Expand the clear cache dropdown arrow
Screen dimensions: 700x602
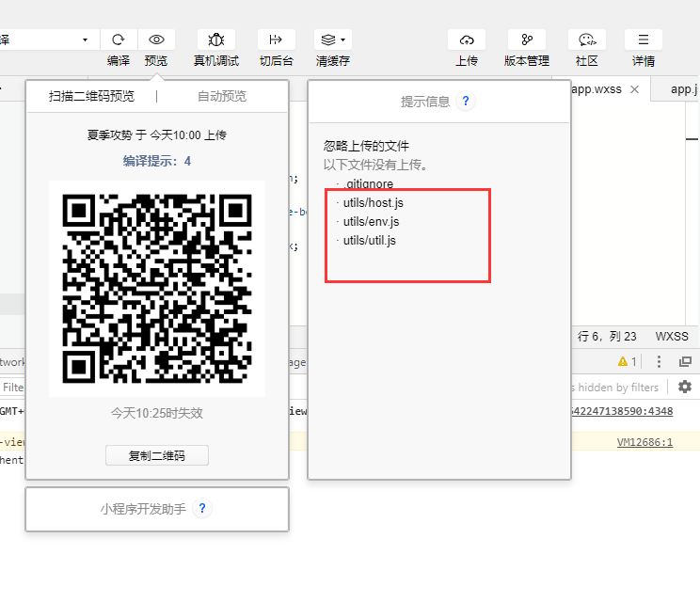342,40
